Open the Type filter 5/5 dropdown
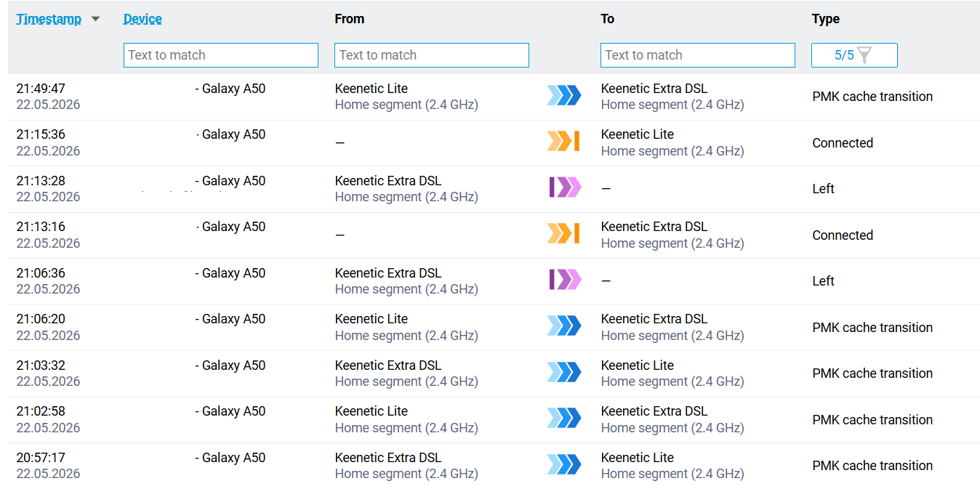Screen dimensions: 980x489 [854, 55]
